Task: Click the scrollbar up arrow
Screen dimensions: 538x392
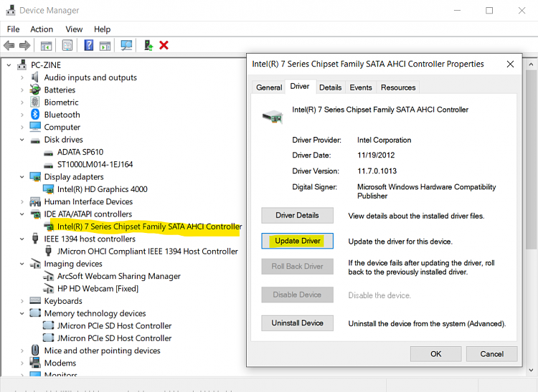Action: [531, 64]
